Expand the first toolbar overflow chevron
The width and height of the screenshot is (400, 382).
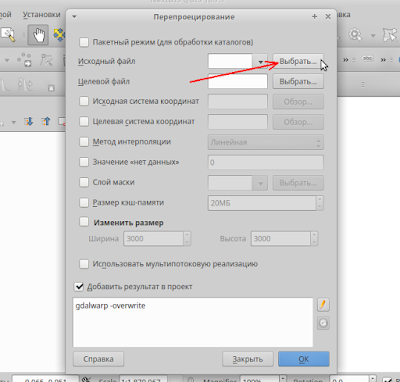[x=346, y=60]
